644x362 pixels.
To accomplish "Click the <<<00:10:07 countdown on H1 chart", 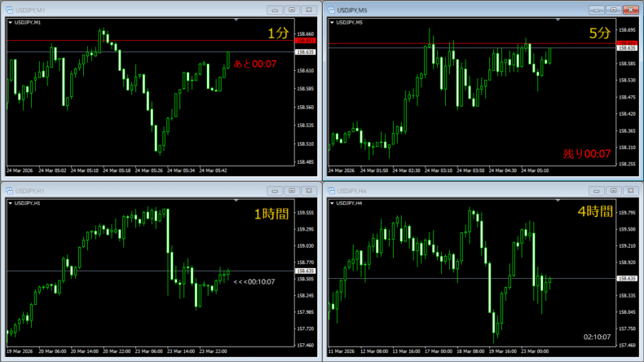I will 254,282.
